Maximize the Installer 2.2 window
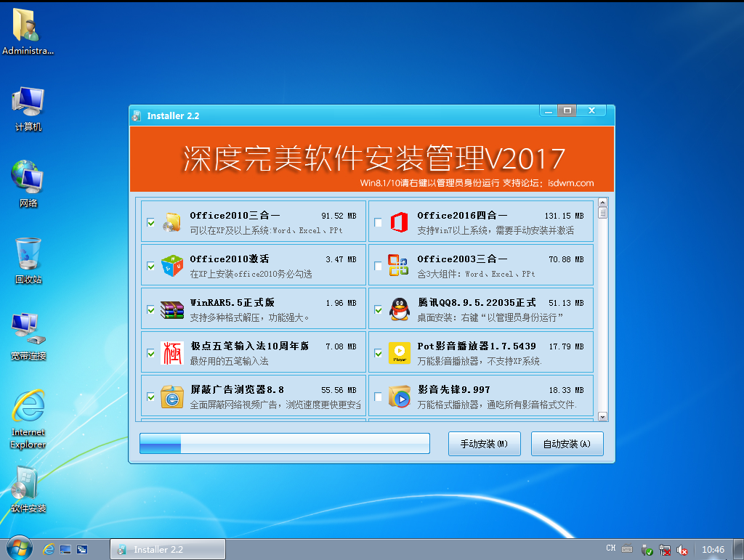Image resolution: width=744 pixels, height=560 pixels. click(567, 111)
